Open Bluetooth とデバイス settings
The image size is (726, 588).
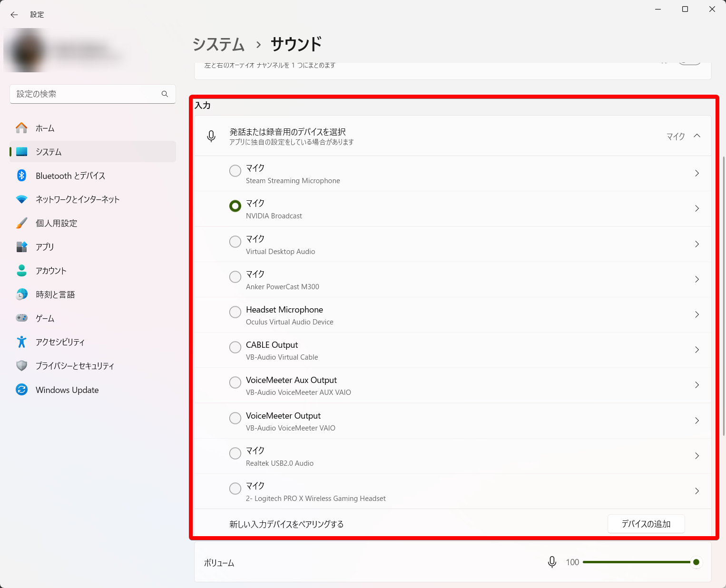93,176
